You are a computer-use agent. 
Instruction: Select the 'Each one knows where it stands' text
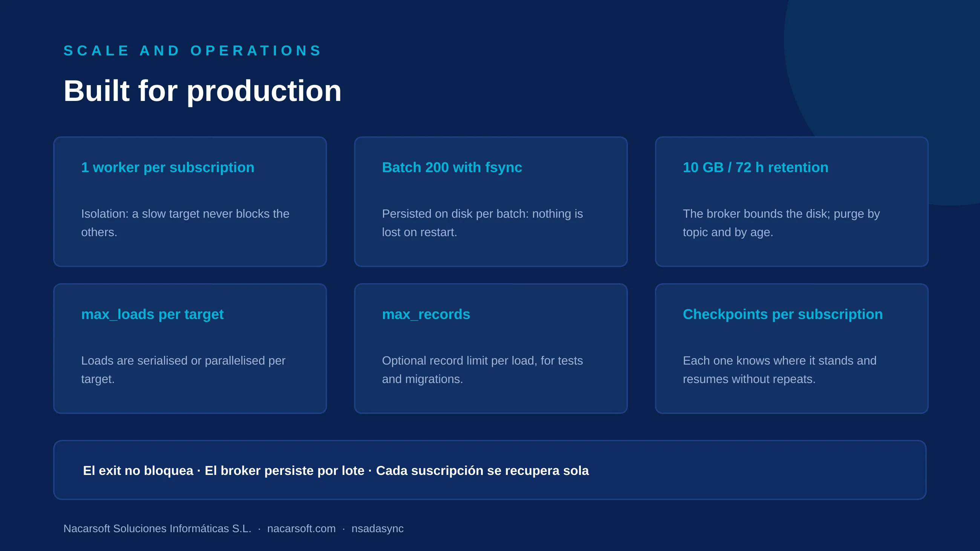[779, 369]
